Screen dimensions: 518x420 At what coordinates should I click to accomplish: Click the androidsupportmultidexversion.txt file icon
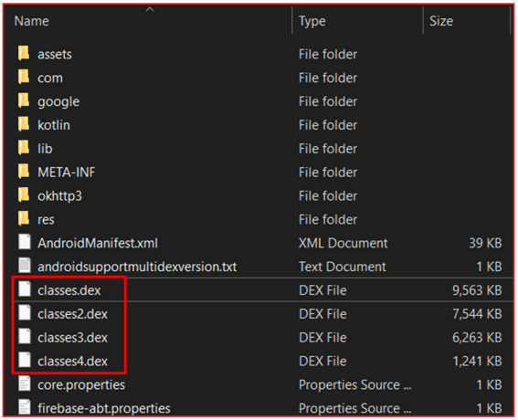click(25, 266)
